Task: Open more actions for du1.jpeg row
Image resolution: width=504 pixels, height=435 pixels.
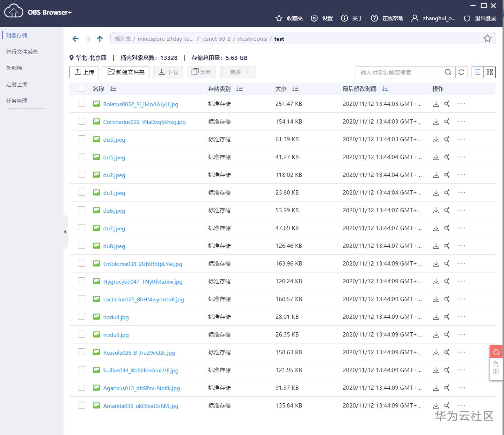Action: click(461, 192)
